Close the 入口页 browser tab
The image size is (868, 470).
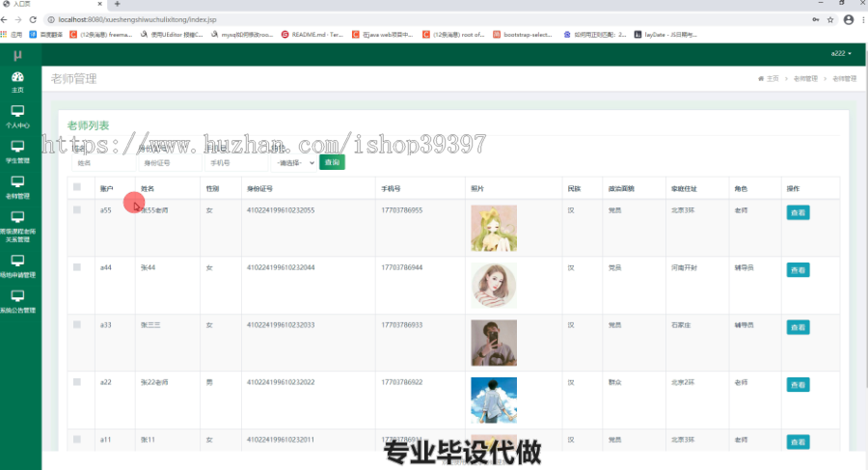click(x=99, y=4)
